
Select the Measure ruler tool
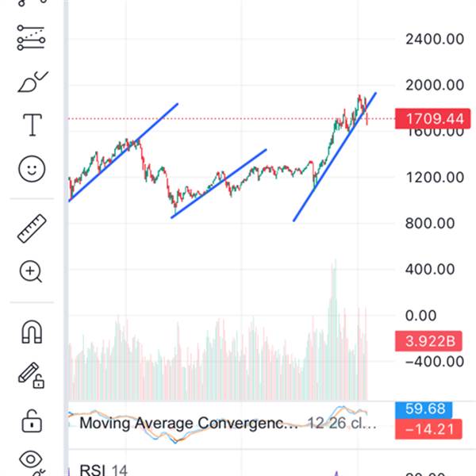32,229
